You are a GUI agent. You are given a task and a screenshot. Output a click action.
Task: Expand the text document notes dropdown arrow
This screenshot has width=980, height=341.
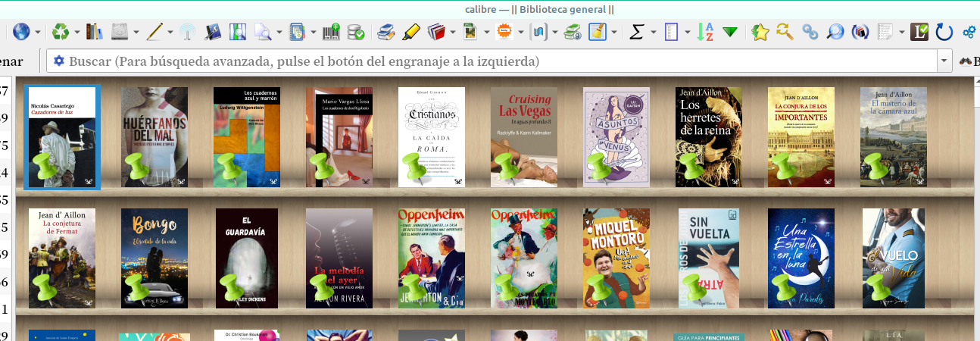(x=901, y=33)
